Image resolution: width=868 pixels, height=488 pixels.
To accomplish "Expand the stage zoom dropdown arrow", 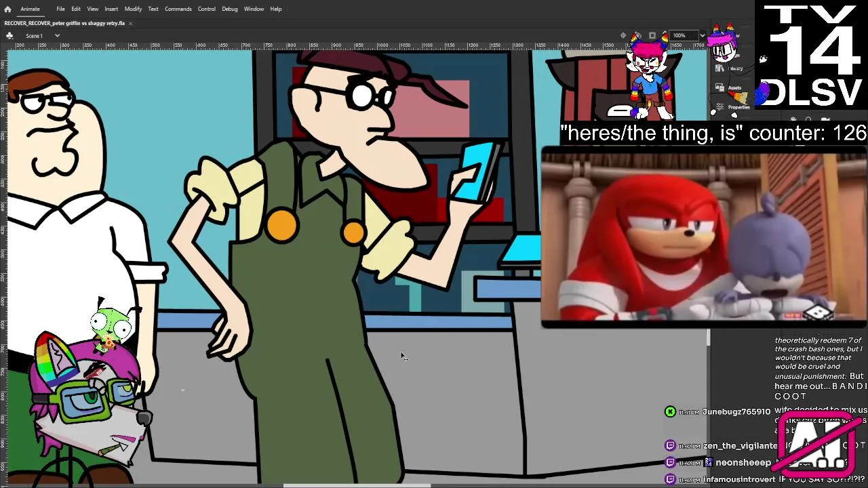I will tap(703, 35).
